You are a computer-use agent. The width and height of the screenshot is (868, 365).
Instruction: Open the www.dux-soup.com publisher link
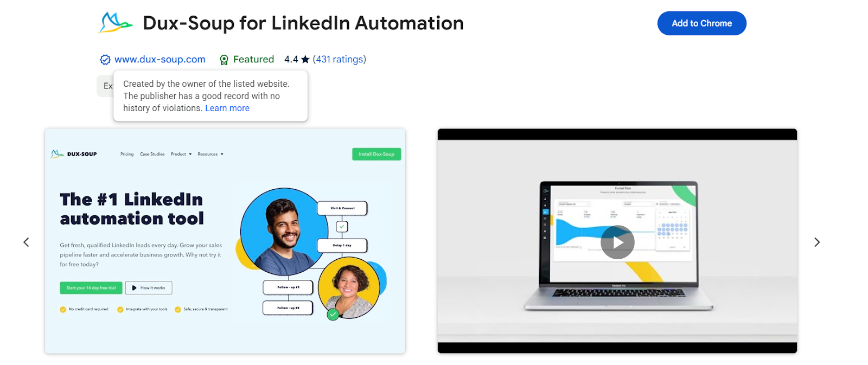[160, 59]
